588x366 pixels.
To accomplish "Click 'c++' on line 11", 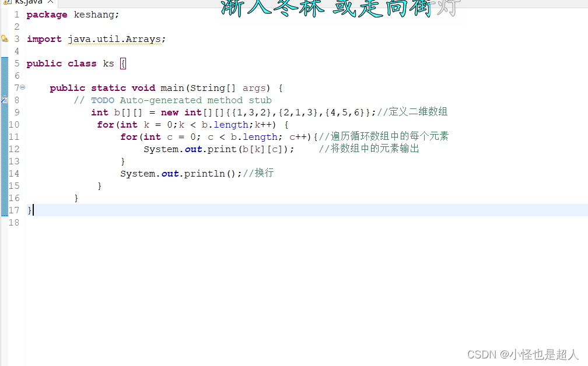I will 298,137.
